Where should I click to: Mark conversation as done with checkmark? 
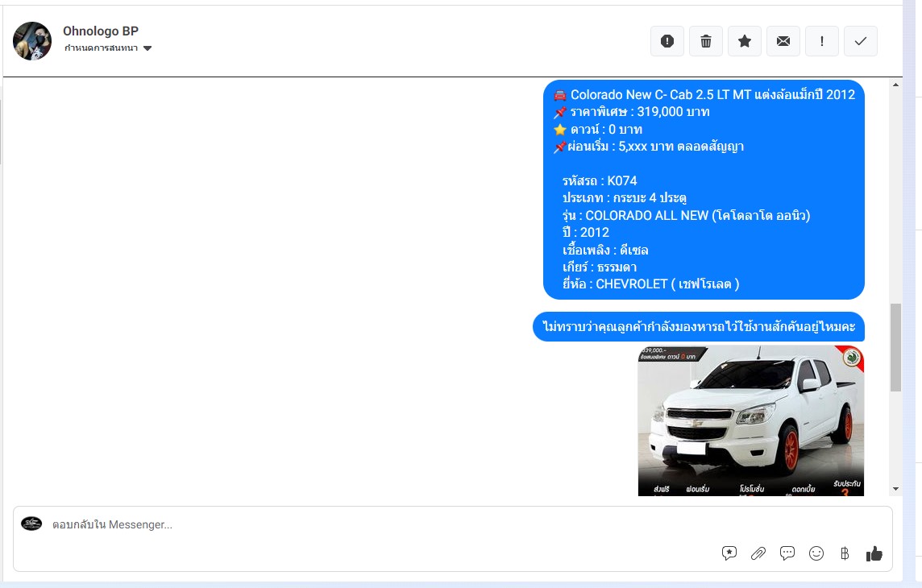[860, 41]
